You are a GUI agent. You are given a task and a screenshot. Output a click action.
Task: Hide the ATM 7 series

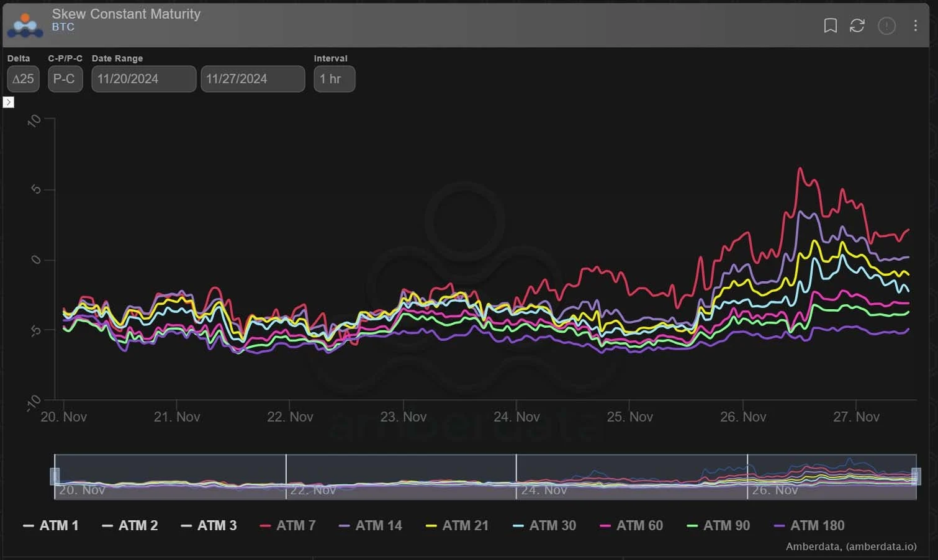click(287, 525)
